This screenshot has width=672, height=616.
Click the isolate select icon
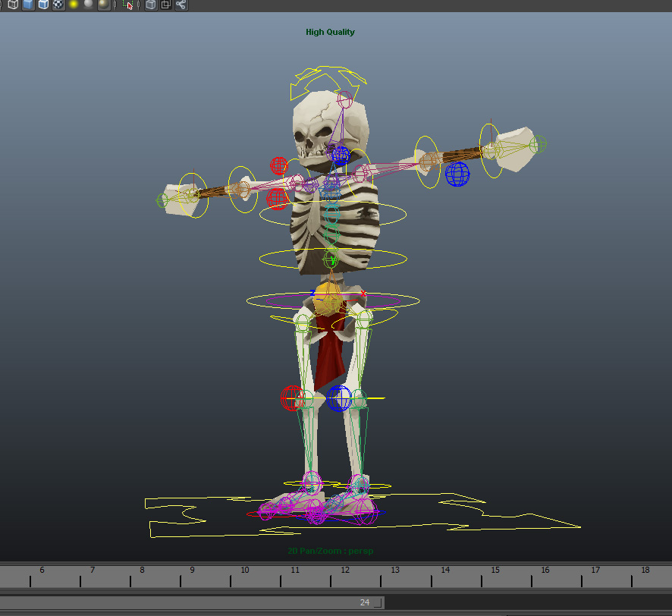pyautogui.click(x=127, y=5)
